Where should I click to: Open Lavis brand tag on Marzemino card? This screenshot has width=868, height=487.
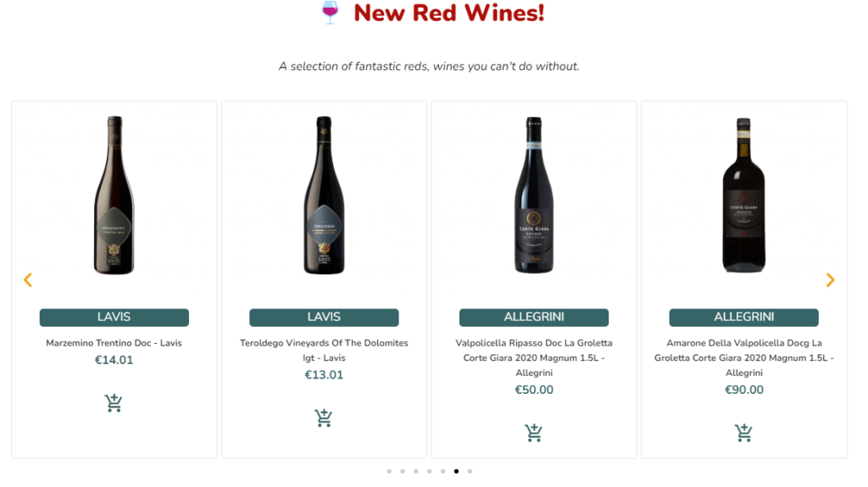click(114, 318)
